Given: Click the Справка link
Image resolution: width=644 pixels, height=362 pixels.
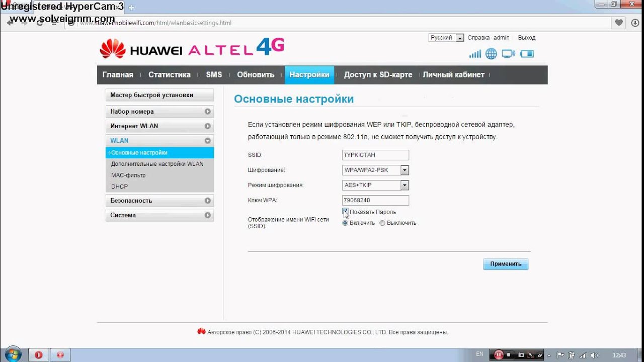Looking at the screenshot, I should [x=478, y=38].
